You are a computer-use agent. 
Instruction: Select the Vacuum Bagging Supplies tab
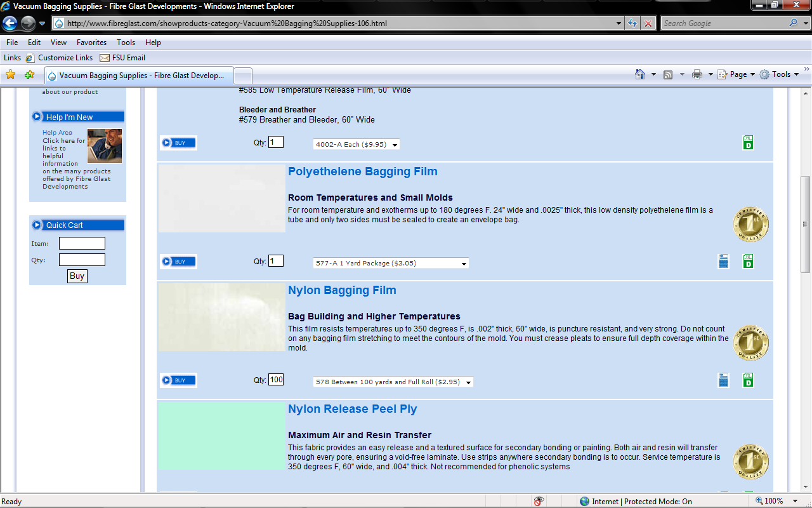tap(139, 75)
